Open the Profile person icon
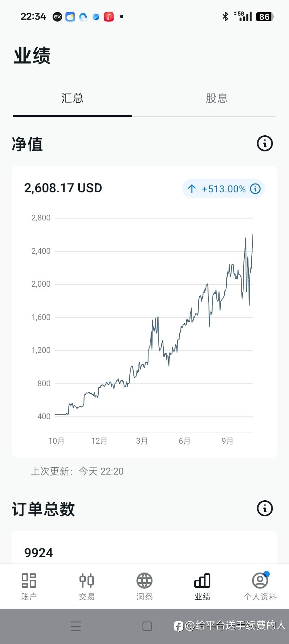The image size is (289, 644). tap(260, 581)
